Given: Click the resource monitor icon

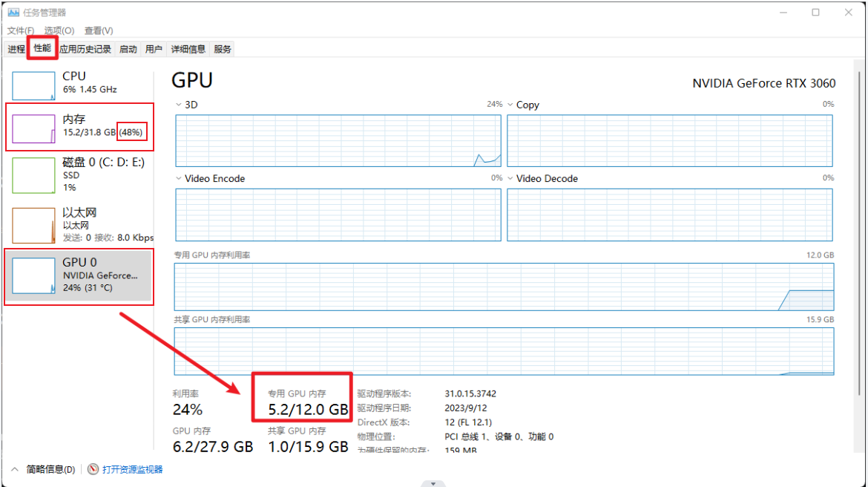Looking at the screenshot, I should tap(93, 469).
